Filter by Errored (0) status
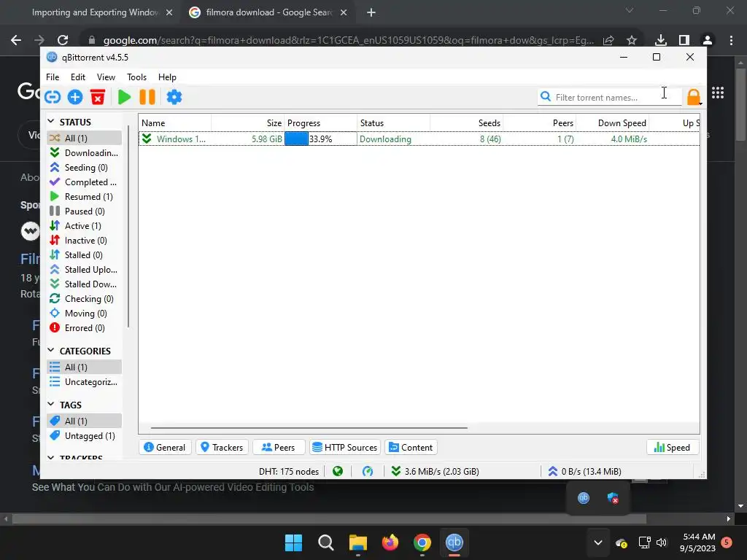Image resolution: width=747 pixels, height=560 pixels. point(85,328)
